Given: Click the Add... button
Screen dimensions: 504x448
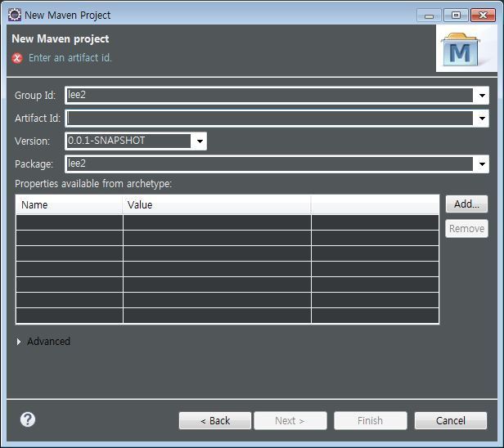Looking at the screenshot, I should pyautogui.click(x=466, y=204).
